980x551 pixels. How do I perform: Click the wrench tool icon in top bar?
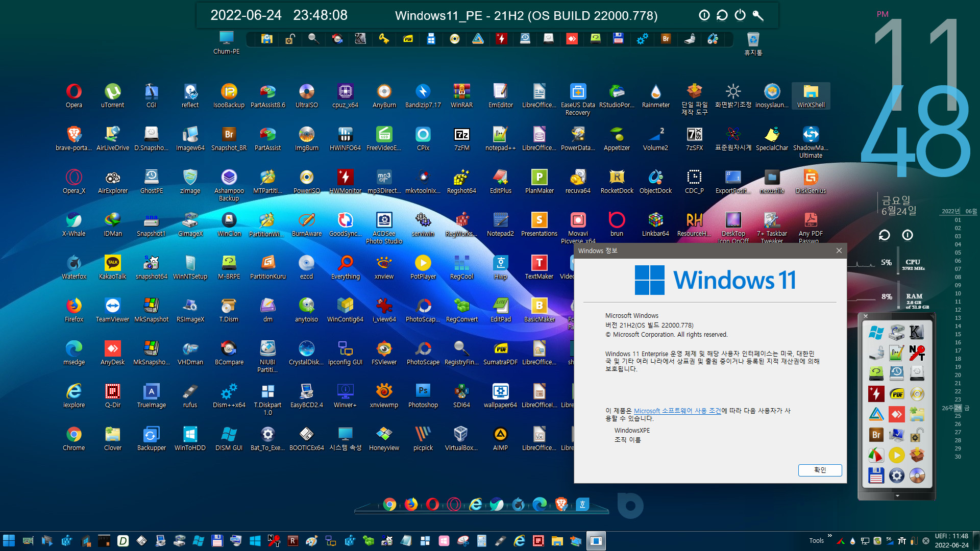758,15
